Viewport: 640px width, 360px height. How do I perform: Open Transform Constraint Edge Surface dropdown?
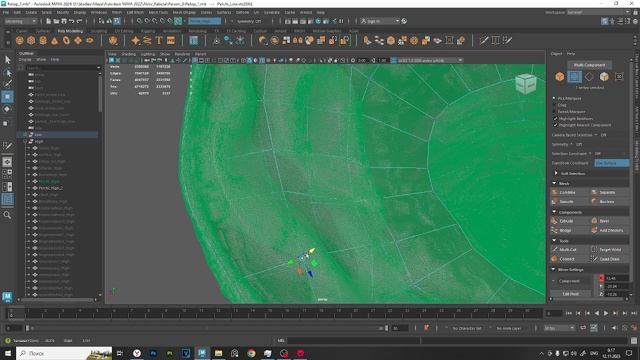611,163
